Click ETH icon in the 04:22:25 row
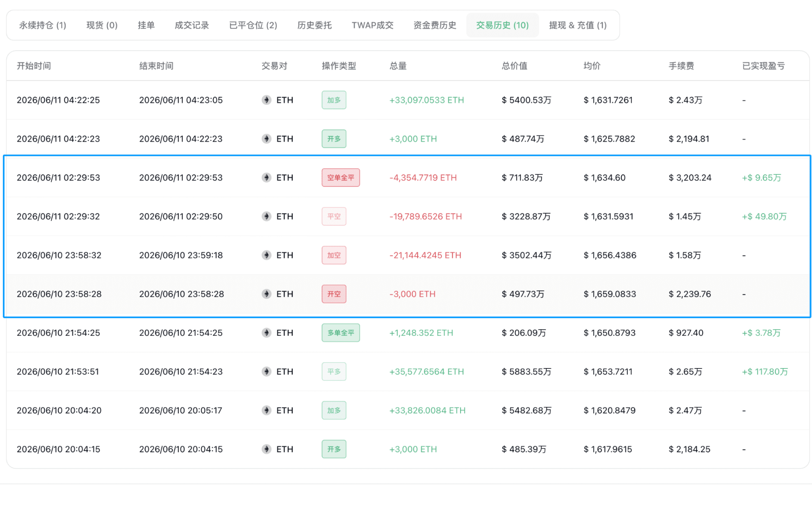The height and width of the screenshot is (506, 812). (266, 100)
